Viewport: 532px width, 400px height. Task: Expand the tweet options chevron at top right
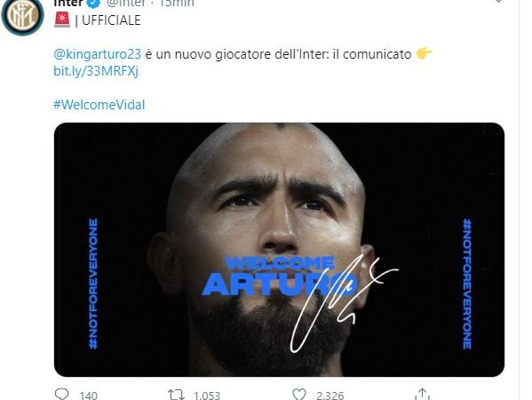(x=498, y=2)
